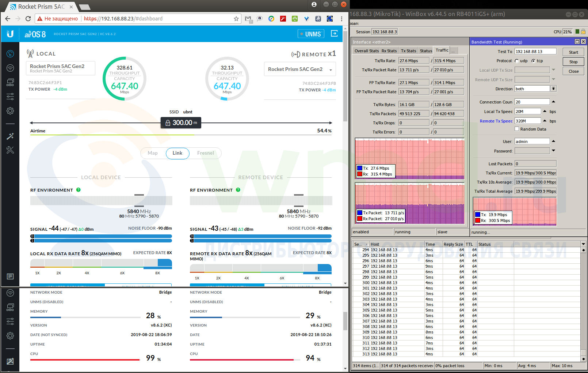Open the ping table column selector dropdown
Image resolution: width=588 pixels, height=373 pixels.
[583, 244]
